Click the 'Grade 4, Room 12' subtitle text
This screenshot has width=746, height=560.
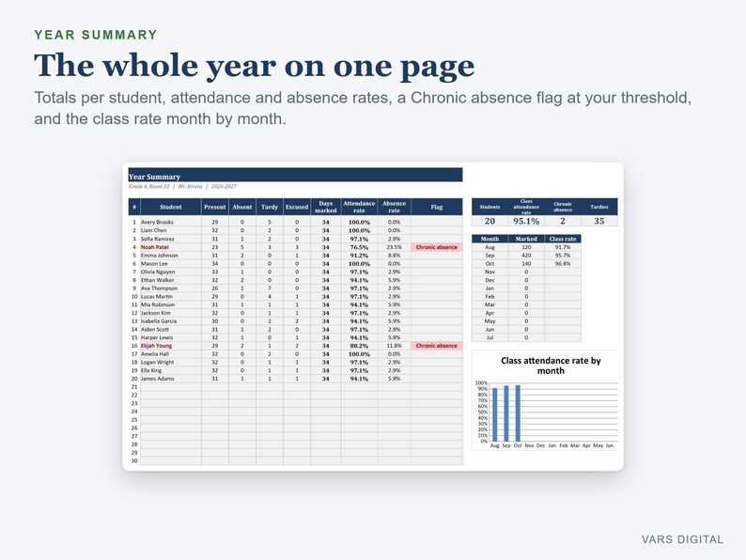pyautogui.click(x=148, y=186)
